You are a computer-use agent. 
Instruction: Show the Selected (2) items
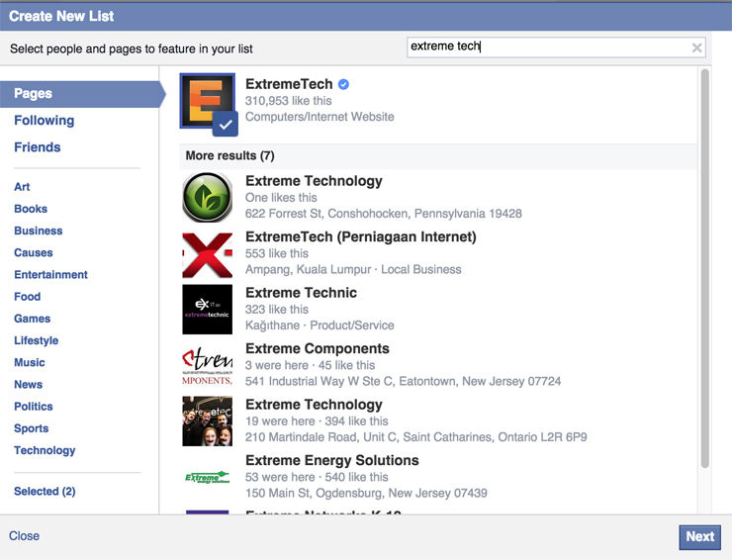pos(45,492)
